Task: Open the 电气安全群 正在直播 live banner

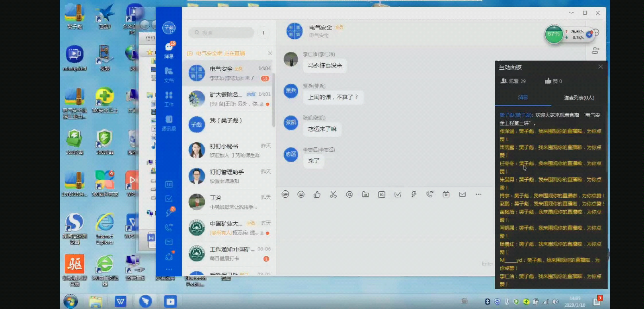Action: tap(220, 53)
